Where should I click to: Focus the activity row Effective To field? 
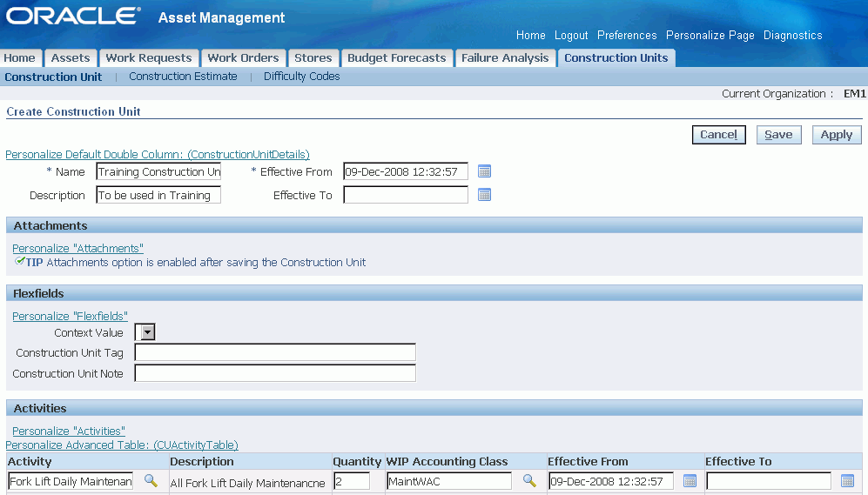[769, 480]
